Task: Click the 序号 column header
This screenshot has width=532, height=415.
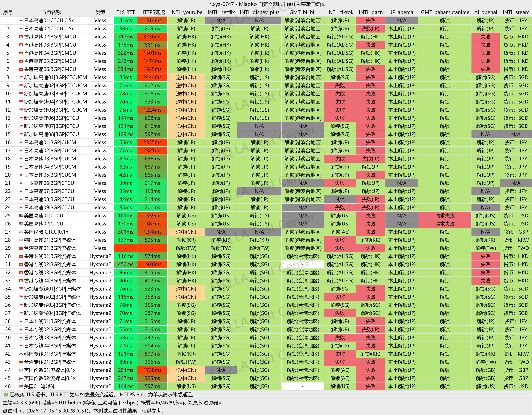Action: [8, 12]
